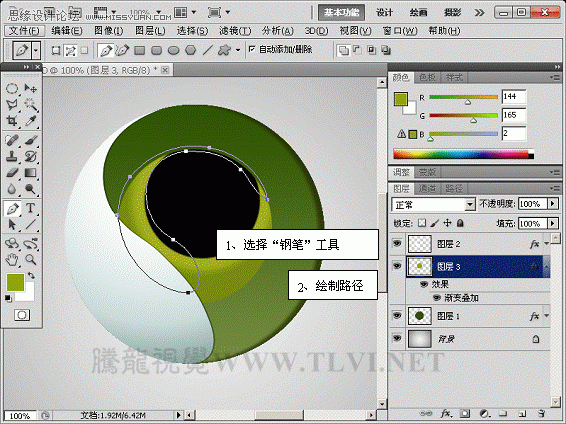Switch to the 色板 tab
This screenshot has height=424, width=566.
point(427,77)
